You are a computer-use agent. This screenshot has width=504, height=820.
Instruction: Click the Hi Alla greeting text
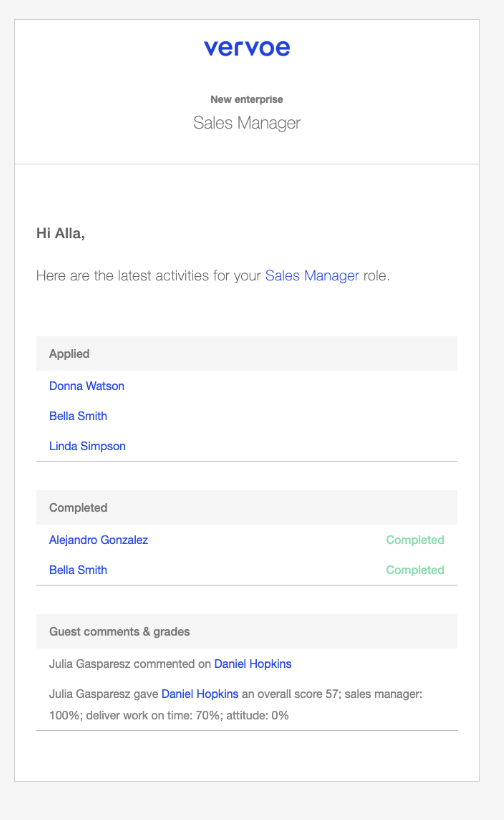tap(60, 233)
